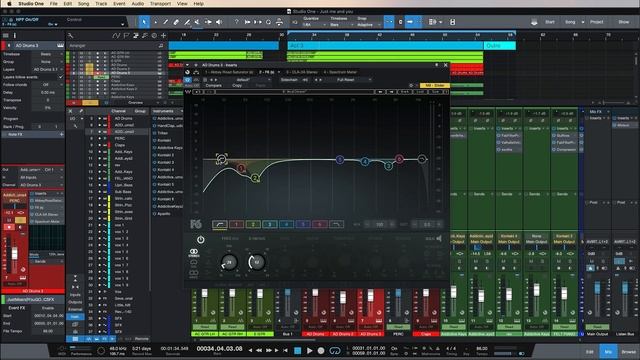Toggle Layers follow events checkbox
The image size is (640, 360).
(61, 77)
